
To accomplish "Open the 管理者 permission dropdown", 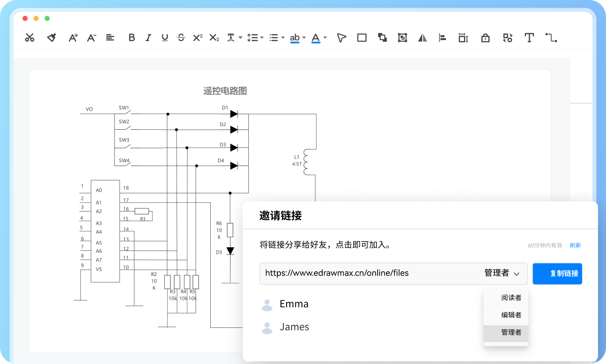I will [x=502, y=273].
